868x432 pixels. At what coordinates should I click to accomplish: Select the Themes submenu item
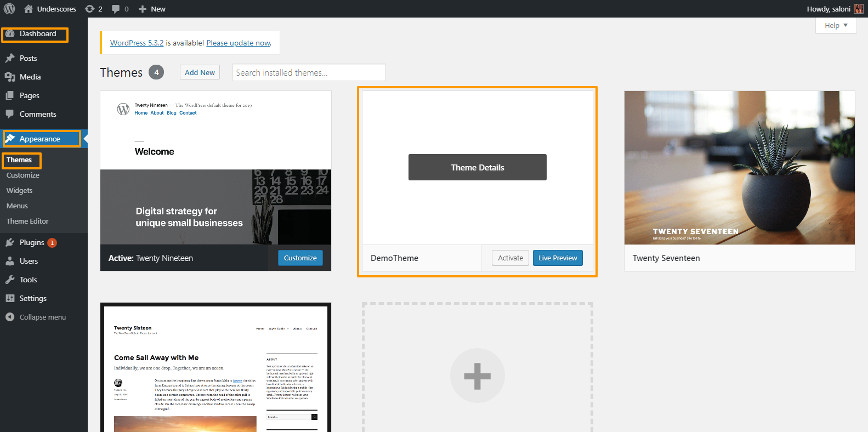pyautogui.click(x=19, y=160)
